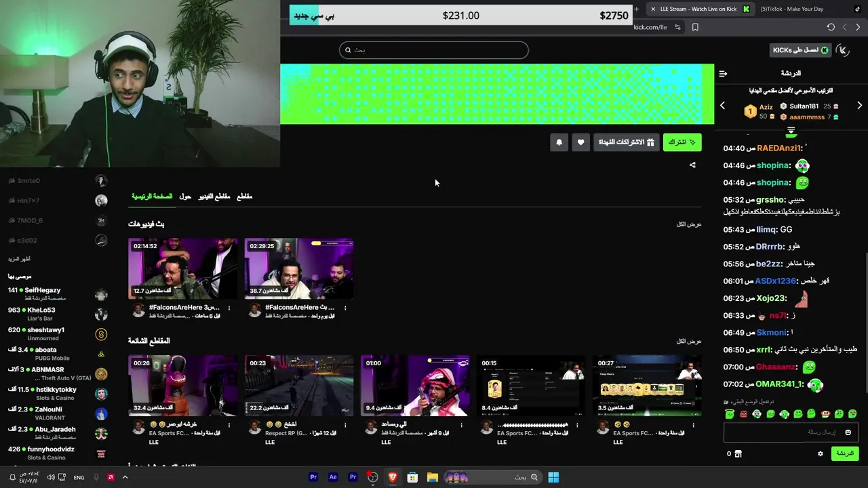This screenshot has height=488, width=868.
Task: Open File Explorer from taskbar
Action: tap(432, 477)
